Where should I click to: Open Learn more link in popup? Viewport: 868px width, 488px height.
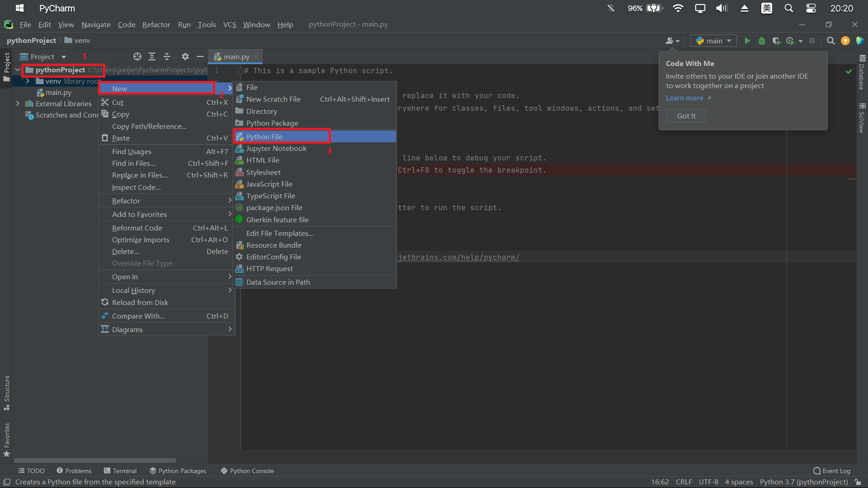pyautogui.click(x=688, y=98)
